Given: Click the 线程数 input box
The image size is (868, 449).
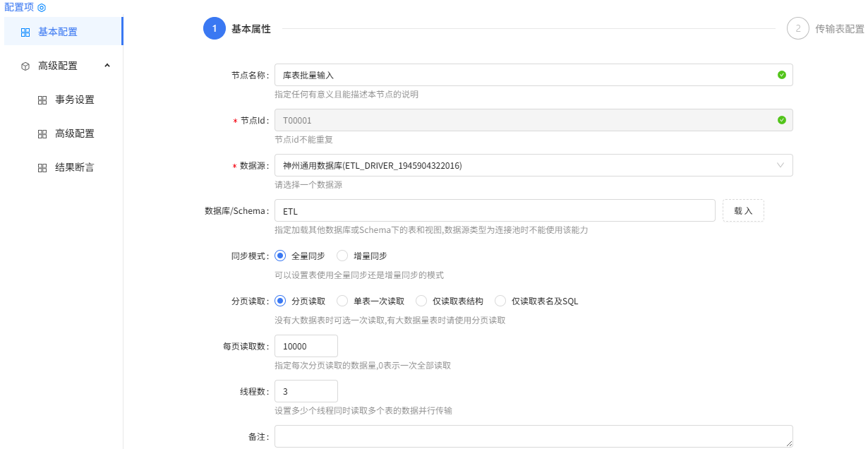Looking at the screenshot, I should [306, 390].
